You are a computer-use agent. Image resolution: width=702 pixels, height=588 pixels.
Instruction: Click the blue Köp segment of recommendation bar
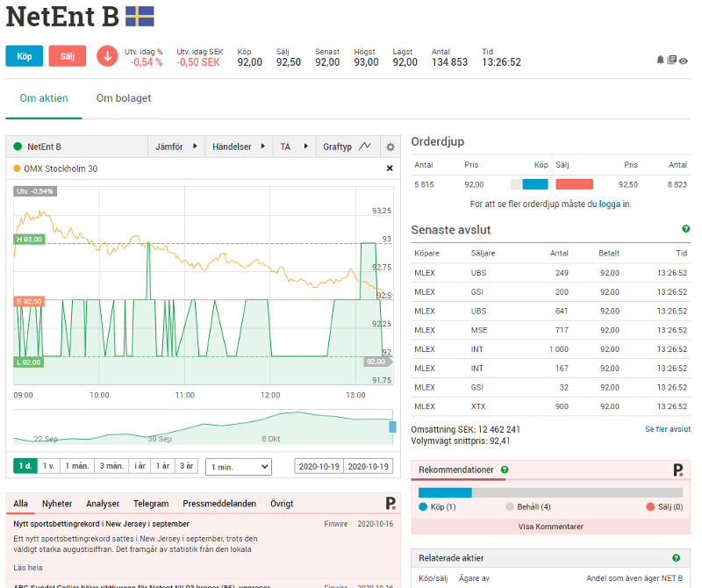(445, 492)
